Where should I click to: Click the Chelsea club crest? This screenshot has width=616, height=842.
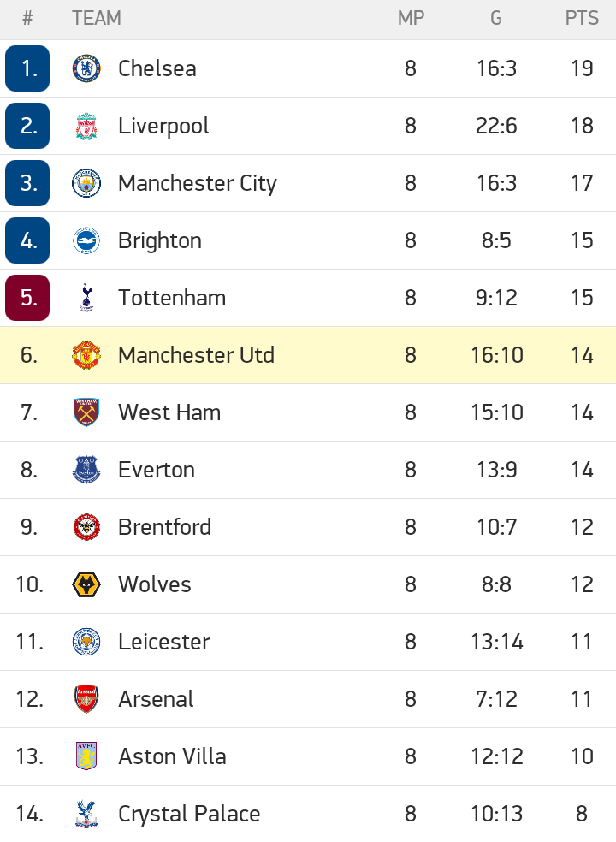coord(86,68)
